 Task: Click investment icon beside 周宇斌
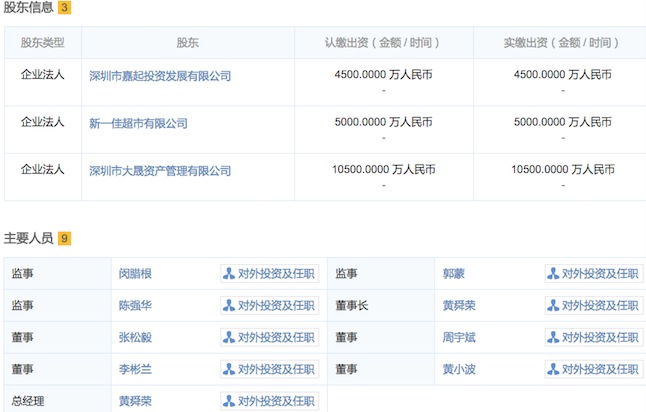pyautogui.click(x=553, y=337)
